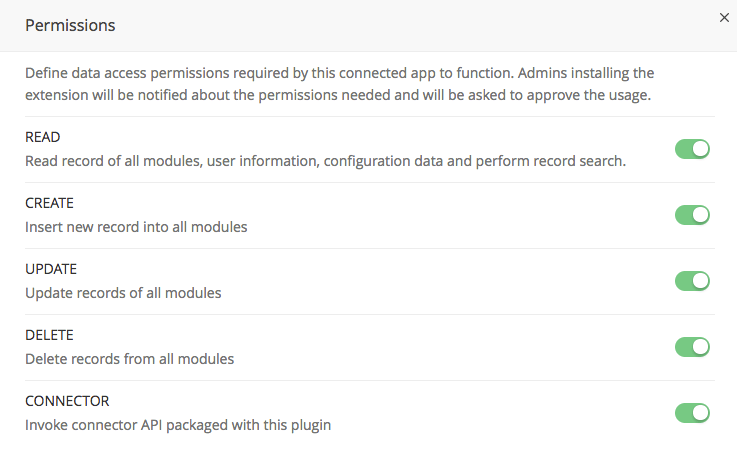
Task: Click the empty header bar right of the Permissions title
Action: (400, 25)
